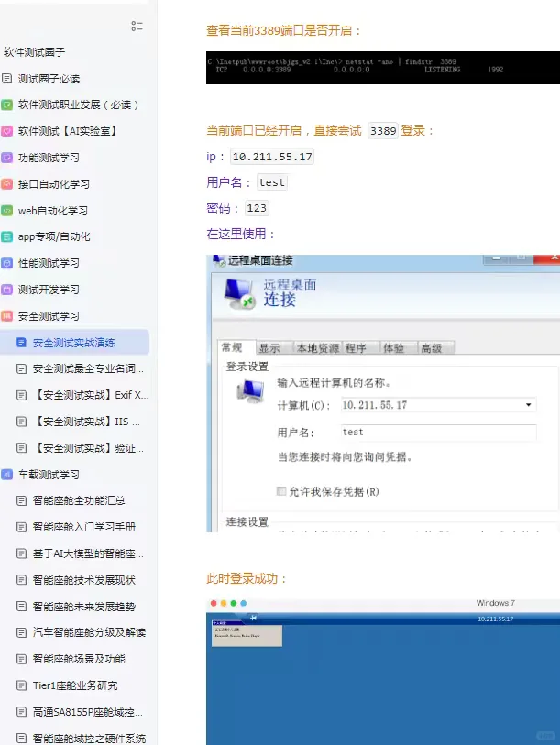Image resolution: width=560 pixels, height=745 pixels.
Task: Open 【安全测试实战】Exif X... document
Action: pyautogui.click(x=91, y=395)
